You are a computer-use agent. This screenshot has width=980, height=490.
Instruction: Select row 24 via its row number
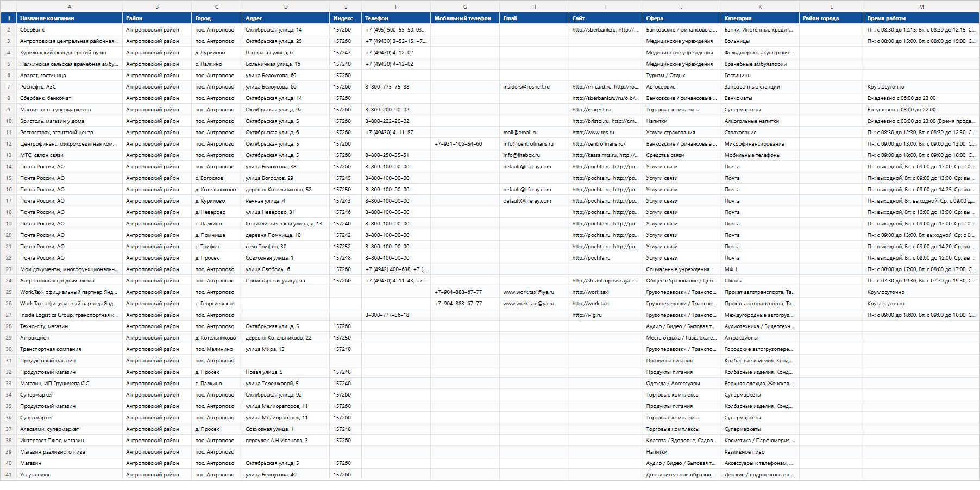pos(9,281)
